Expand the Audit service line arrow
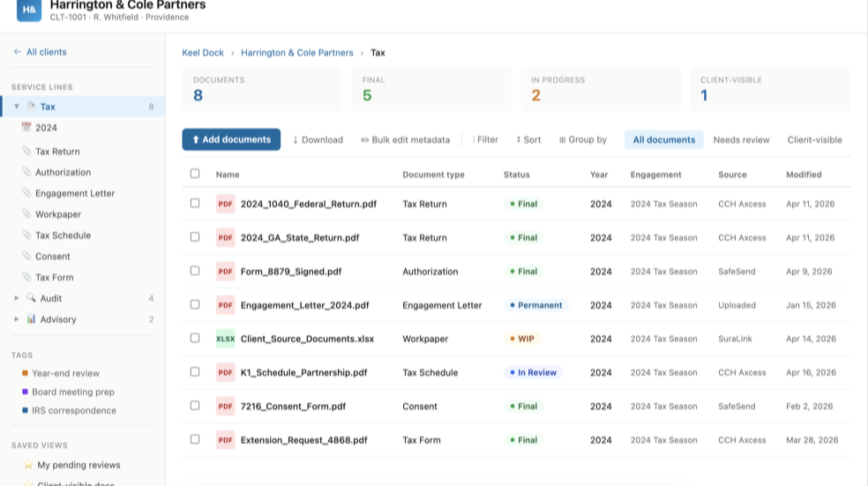The width and height of the screenshot is (868, 486). (17, 298)
